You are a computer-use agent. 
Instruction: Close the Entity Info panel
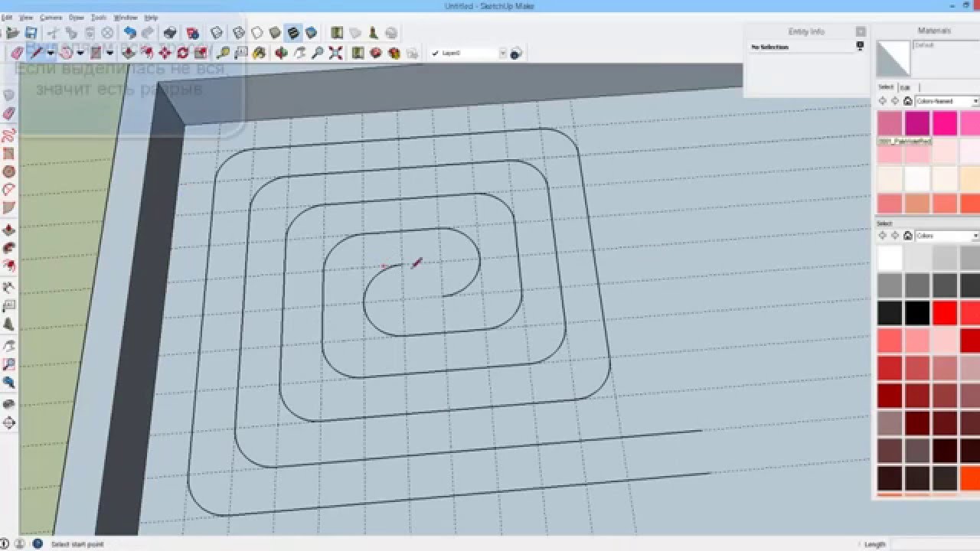861,31
